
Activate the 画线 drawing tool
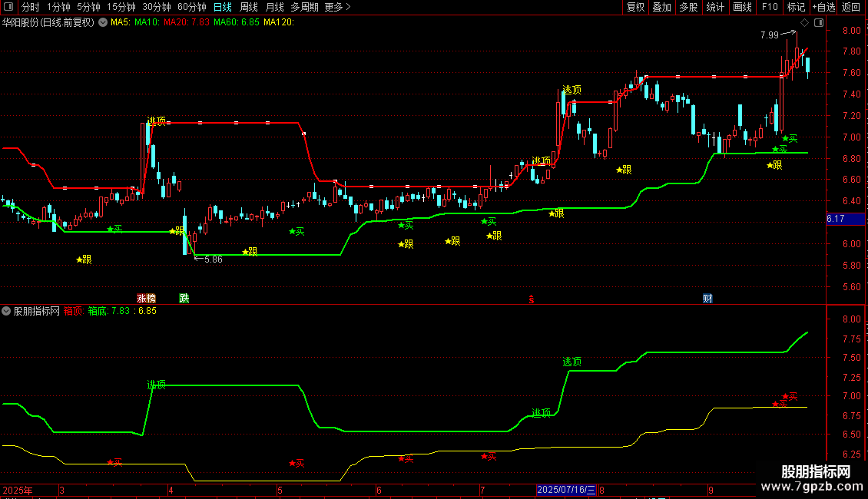pos(742,7)
